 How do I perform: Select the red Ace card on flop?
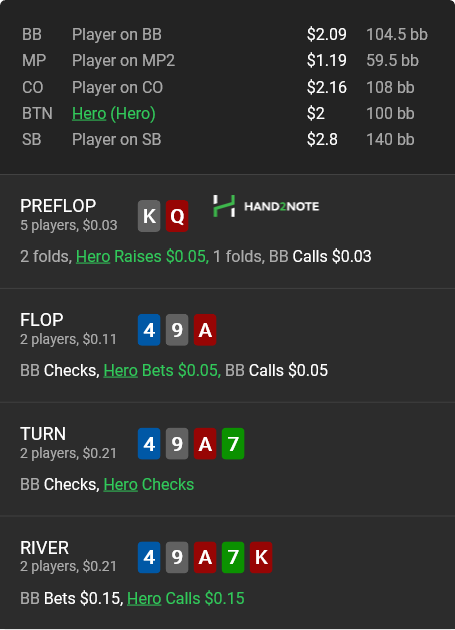click(x=205, y=330)
